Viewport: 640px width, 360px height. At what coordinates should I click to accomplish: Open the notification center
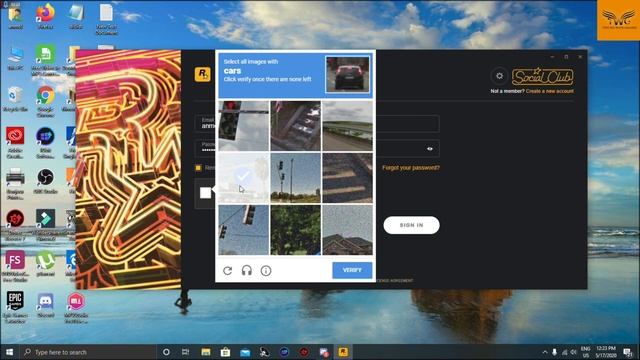(628, 352)
